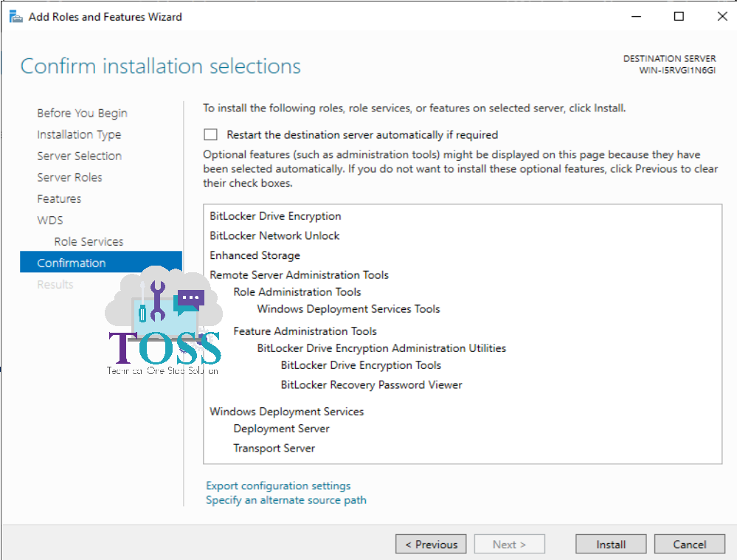Go to the Server Roles page
737x560 pixels.
tap(69, 177)
